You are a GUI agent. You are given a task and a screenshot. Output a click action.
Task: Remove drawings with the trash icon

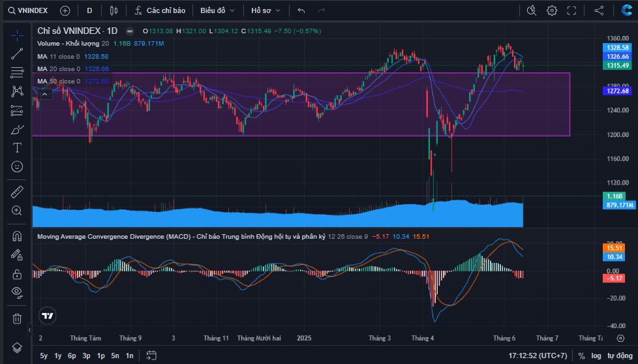click(17, 318)
